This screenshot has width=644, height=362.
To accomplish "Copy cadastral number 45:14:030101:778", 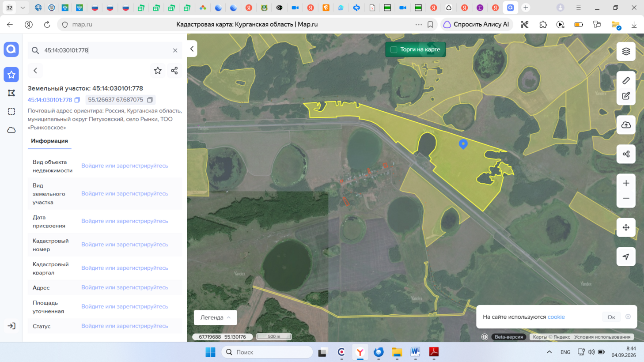I will point(77,100).
